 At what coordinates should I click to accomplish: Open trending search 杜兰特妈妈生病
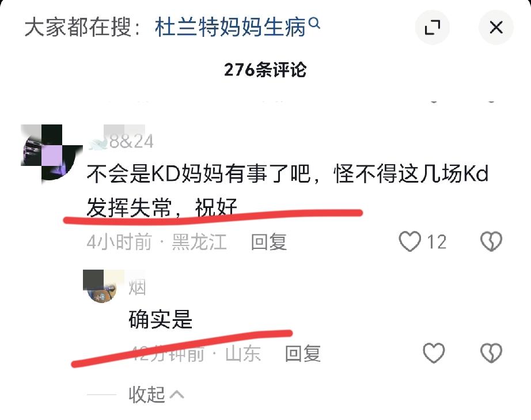point(230,27)
